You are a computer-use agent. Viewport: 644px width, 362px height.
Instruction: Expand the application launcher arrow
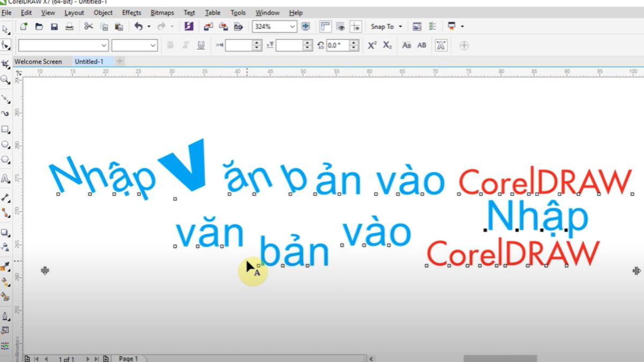coord(462,26)
